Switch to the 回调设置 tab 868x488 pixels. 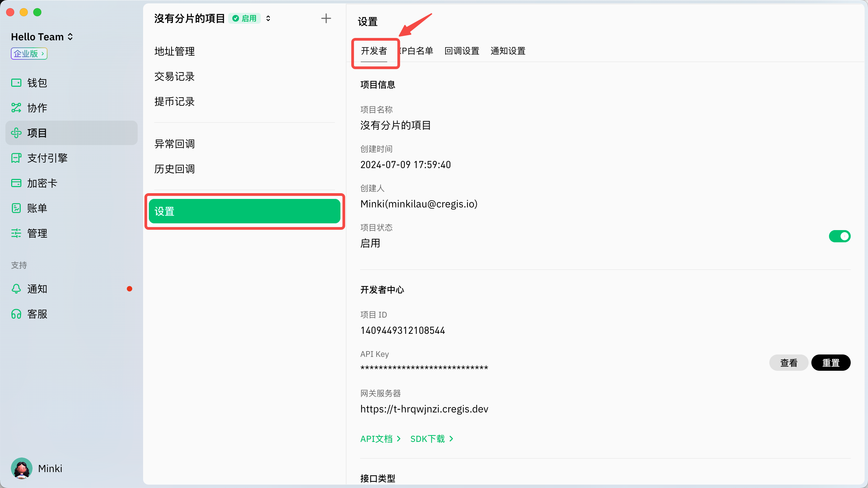[462, 51]
